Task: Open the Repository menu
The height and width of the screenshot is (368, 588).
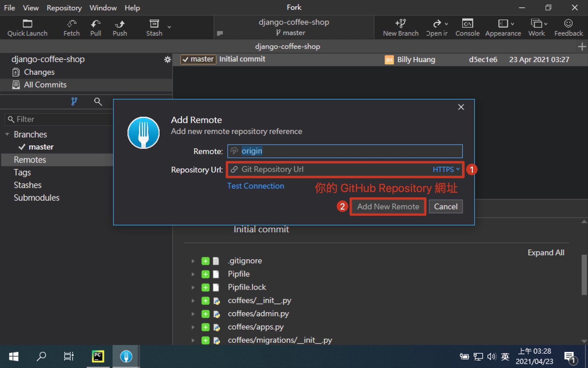Action: tap(64, 7)
